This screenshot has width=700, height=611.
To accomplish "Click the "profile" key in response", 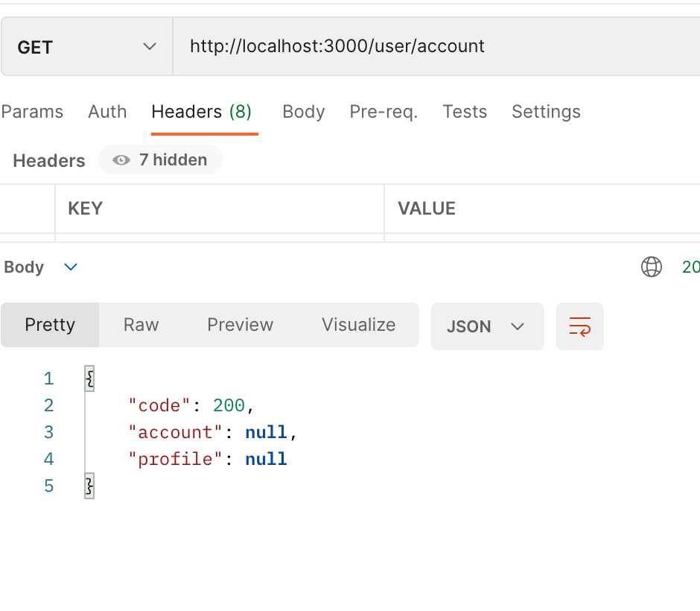I will (176, 459).
